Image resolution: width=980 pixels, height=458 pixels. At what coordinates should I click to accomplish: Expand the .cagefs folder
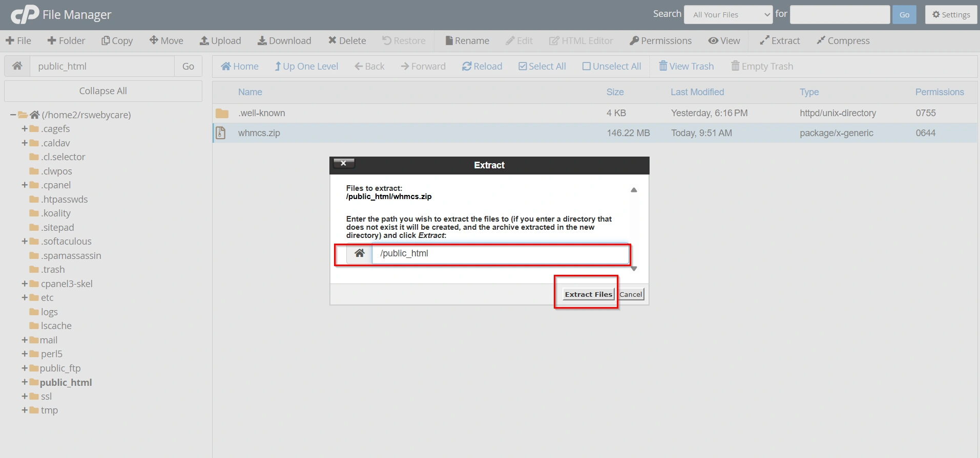click(24, 128)
